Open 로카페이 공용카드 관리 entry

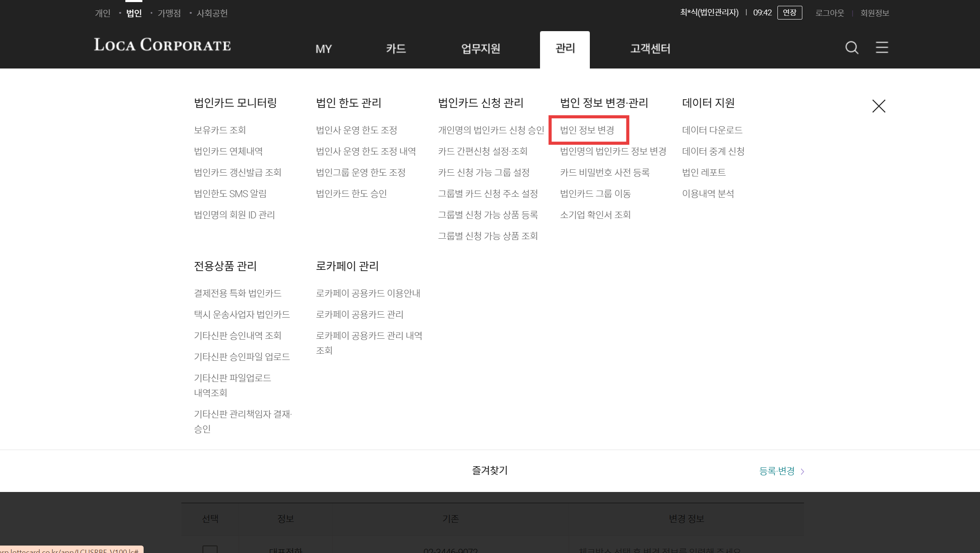[x=359, y=314]
